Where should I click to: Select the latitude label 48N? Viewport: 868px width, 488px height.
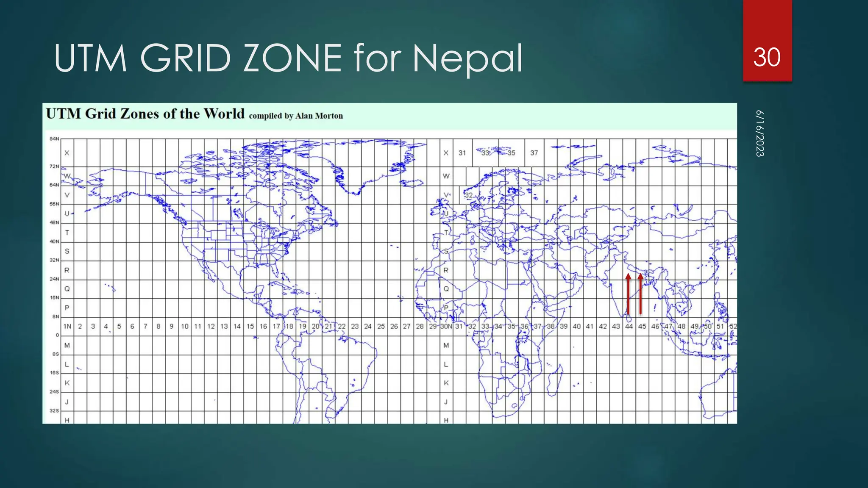(x=54, y=222)
